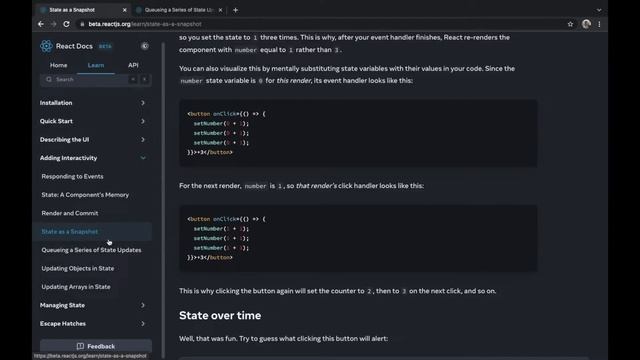Viewport: 640px width, 360px height.
Task: Click the browser back arrow
Action: pos(41,24)
